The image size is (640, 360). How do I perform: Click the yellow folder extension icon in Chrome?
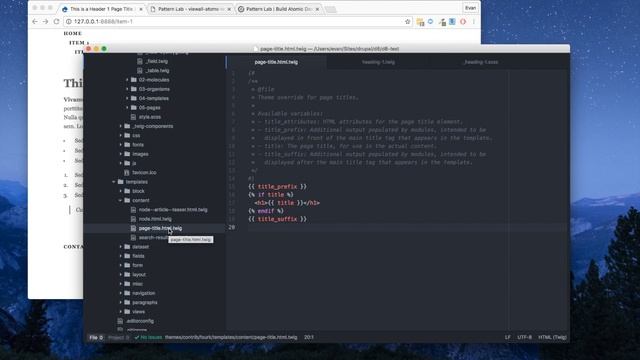pyautogui.click(x=420, y=22)
